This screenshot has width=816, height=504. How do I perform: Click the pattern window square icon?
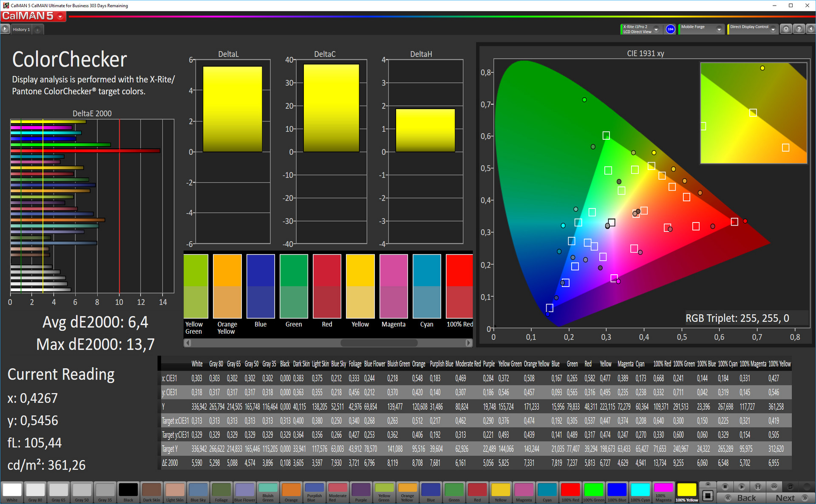tap(708, 496)
